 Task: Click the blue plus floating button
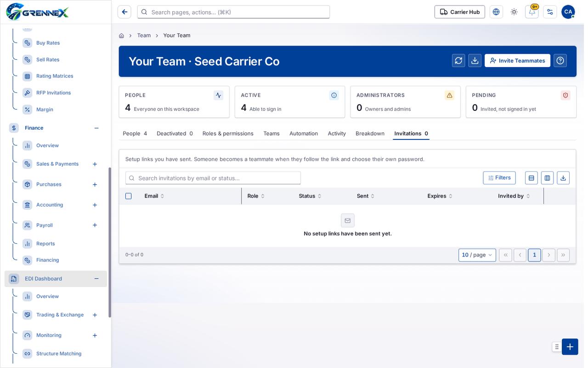click(570, 347)
